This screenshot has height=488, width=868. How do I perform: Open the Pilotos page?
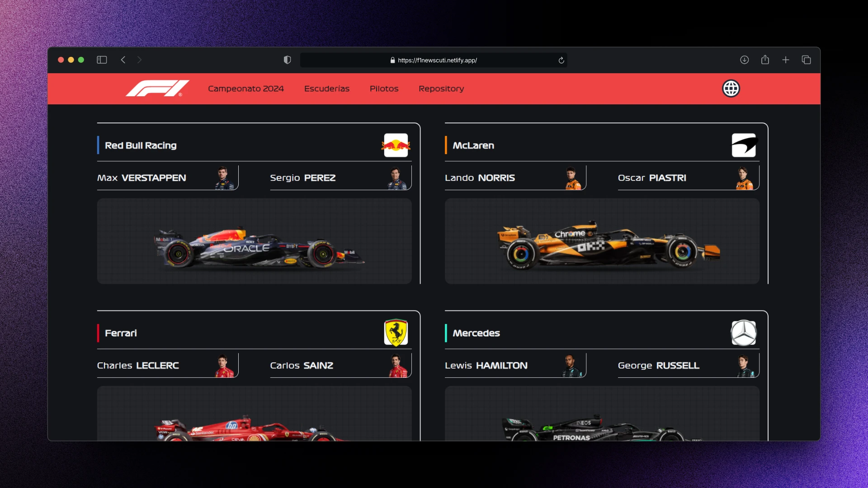384,89
